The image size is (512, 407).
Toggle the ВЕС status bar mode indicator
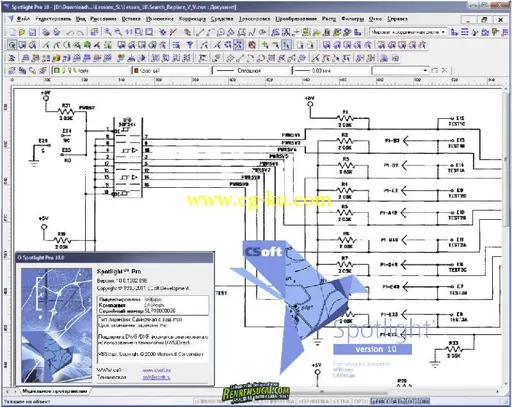pyautogui.click(x=424, y=401)
